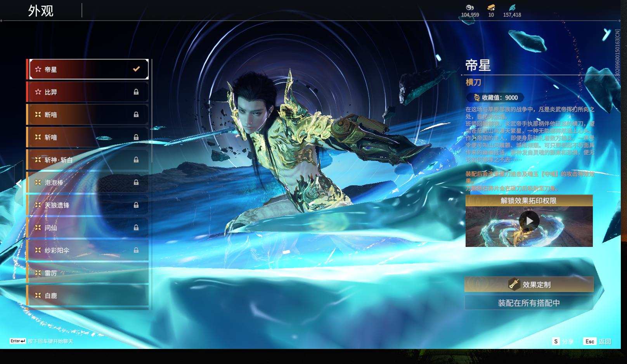Select the 纱彩阳伞 skin entry

[x=89, y=250]
